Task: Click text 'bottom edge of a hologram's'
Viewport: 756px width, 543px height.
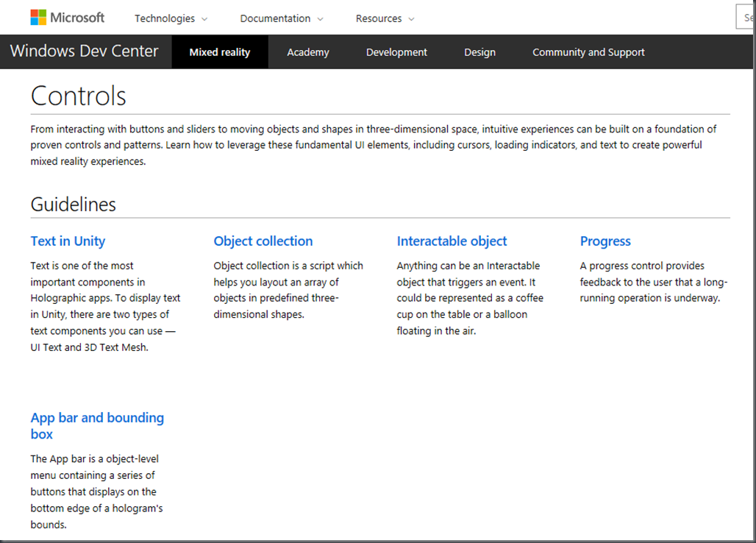Action: tap(96, 508)
